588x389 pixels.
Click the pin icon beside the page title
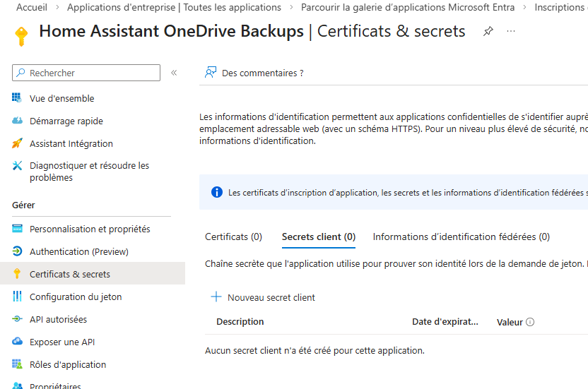(x=488, y=32)
